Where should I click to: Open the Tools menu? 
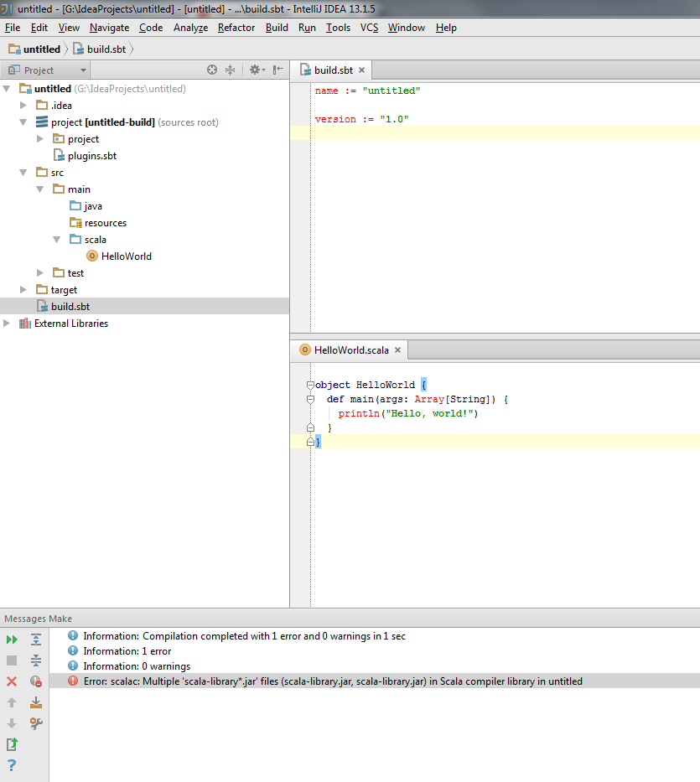click(x=338, y=28)
